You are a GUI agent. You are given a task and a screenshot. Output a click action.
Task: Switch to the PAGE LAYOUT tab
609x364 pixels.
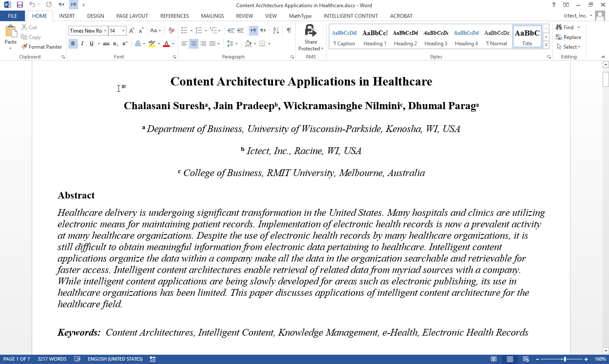pyautogui.click(x=132, y=16)
